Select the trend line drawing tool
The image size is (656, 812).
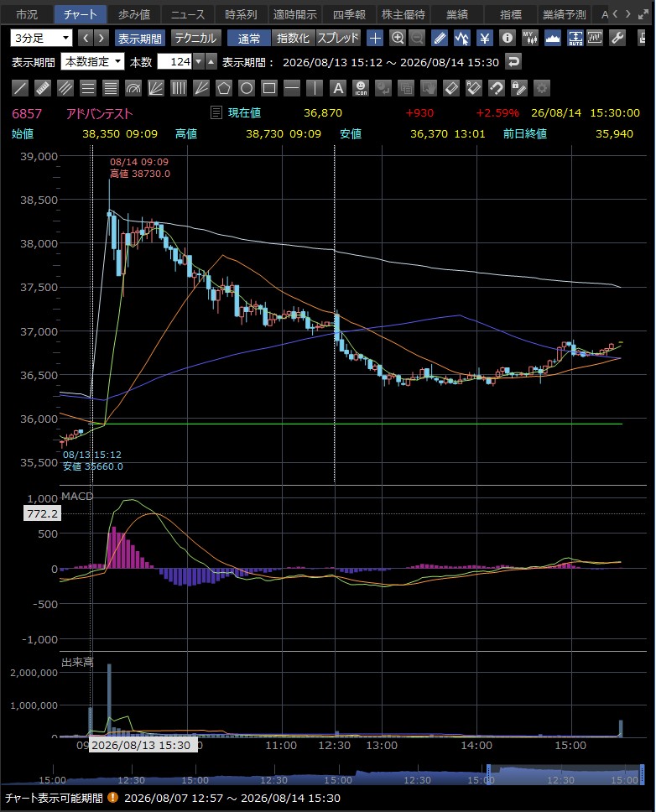(20, 88)
